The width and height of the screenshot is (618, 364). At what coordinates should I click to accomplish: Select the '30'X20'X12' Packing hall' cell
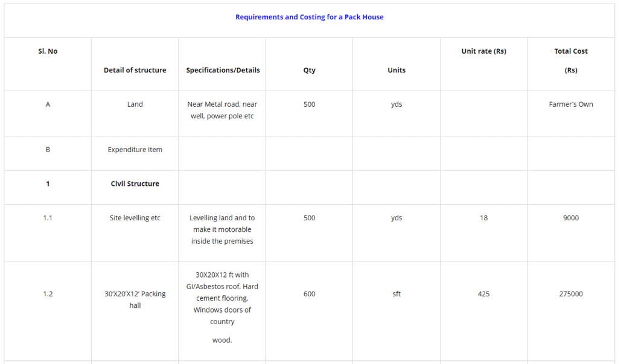(135, 299)
